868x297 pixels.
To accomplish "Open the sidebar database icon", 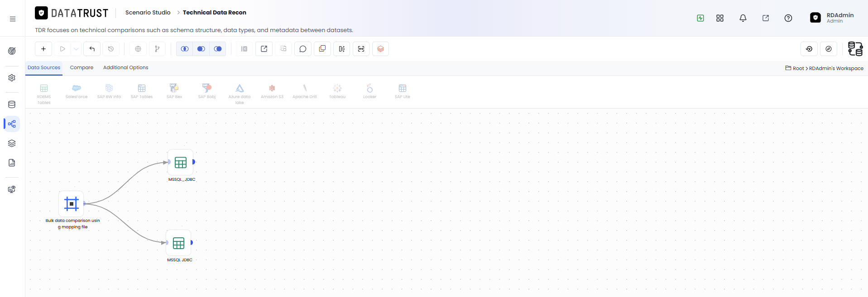I will (12, 104).
